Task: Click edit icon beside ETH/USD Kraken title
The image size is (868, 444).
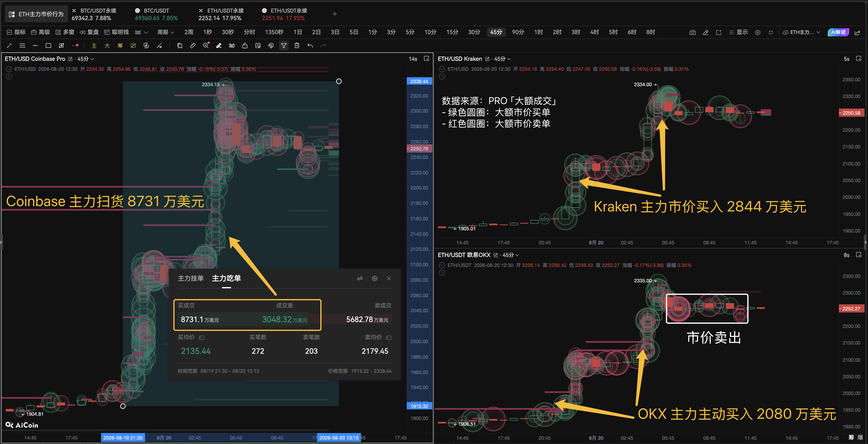Action: pyautogui.click(x=487, y=59)
